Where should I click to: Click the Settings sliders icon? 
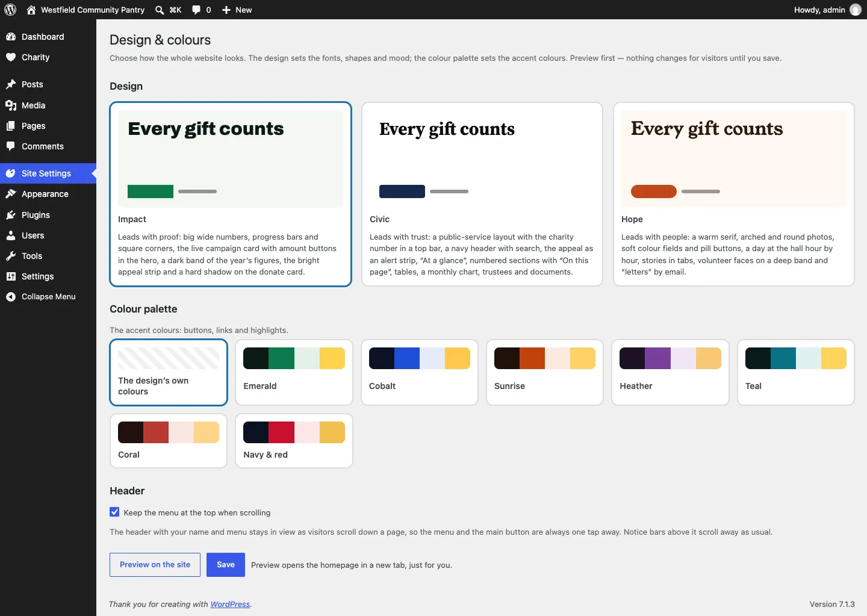tap(11, 276)
